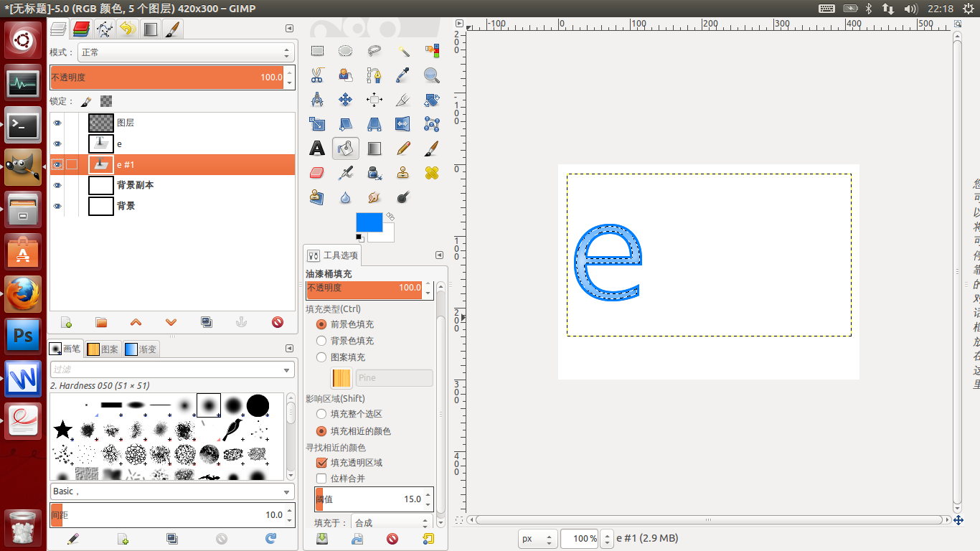Switch to the Paths tab

105,29
